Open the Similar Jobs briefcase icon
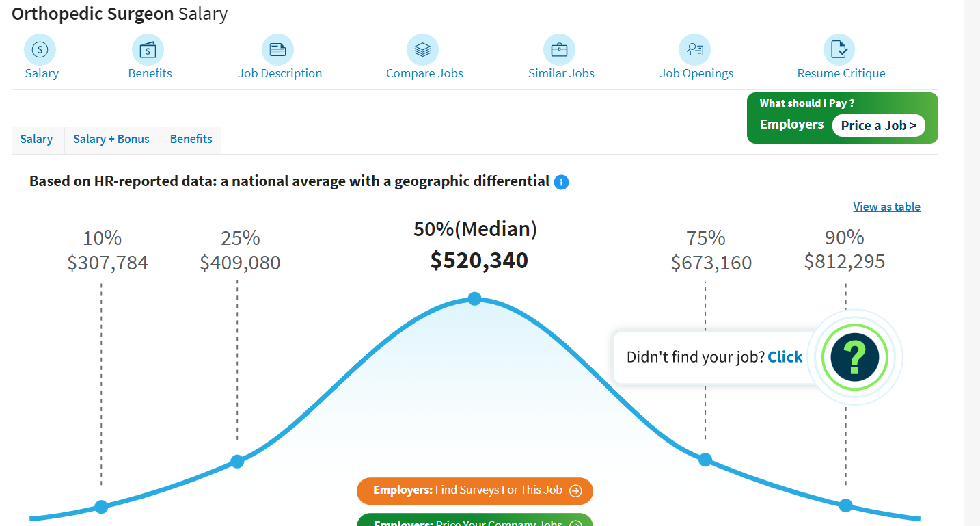 click(x=559, y=50)
